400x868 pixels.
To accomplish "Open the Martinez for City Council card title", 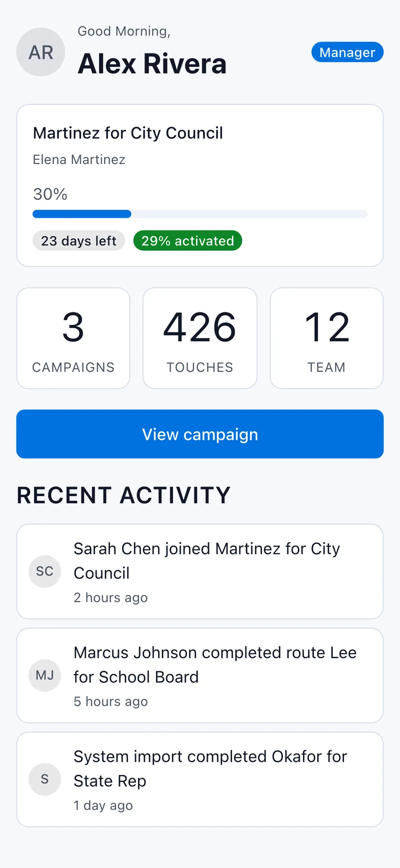I will [128, 133].
